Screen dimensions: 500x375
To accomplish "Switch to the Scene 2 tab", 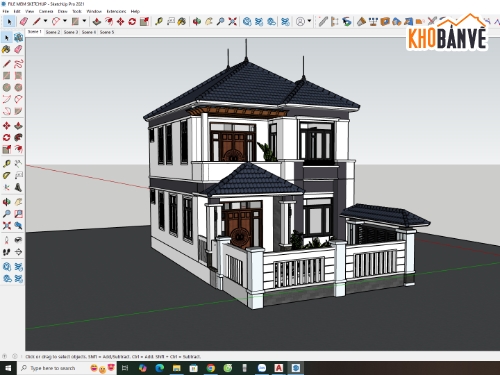I will (52, 32).
